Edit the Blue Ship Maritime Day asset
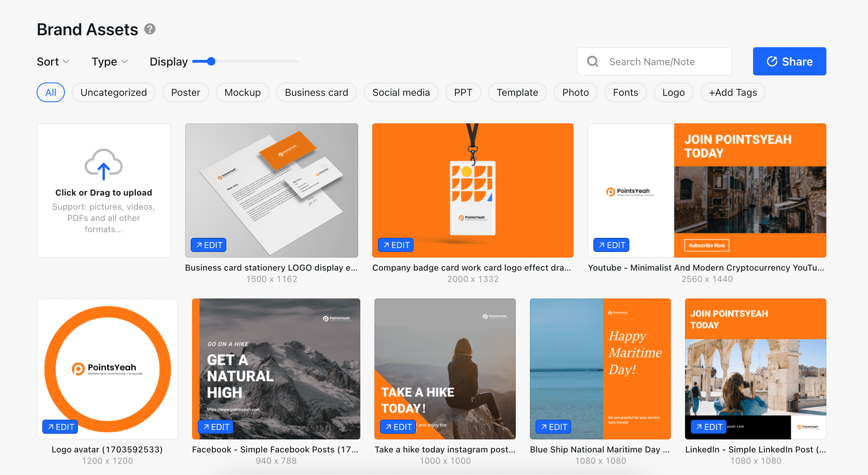 [x=554, y=427]
